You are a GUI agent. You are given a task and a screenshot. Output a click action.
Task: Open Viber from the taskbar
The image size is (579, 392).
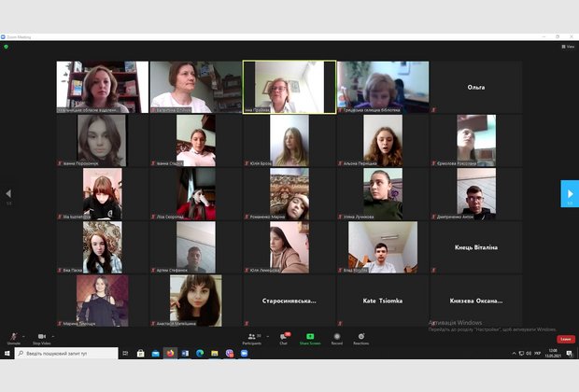click(x=230, y=353)
